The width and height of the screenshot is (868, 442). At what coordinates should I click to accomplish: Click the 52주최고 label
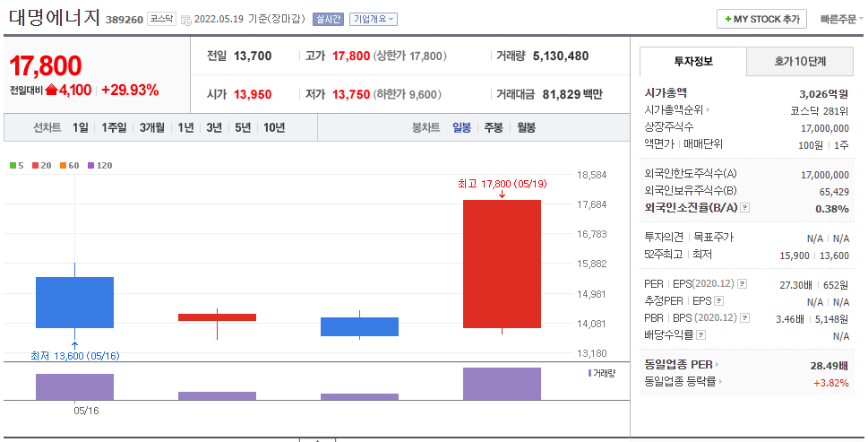663,255
